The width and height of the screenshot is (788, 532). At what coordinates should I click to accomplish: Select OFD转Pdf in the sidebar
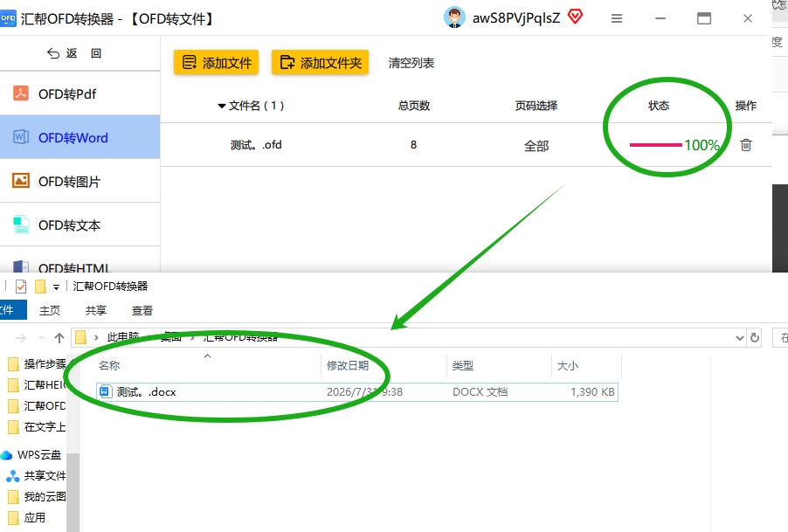(x=79, y=93)
